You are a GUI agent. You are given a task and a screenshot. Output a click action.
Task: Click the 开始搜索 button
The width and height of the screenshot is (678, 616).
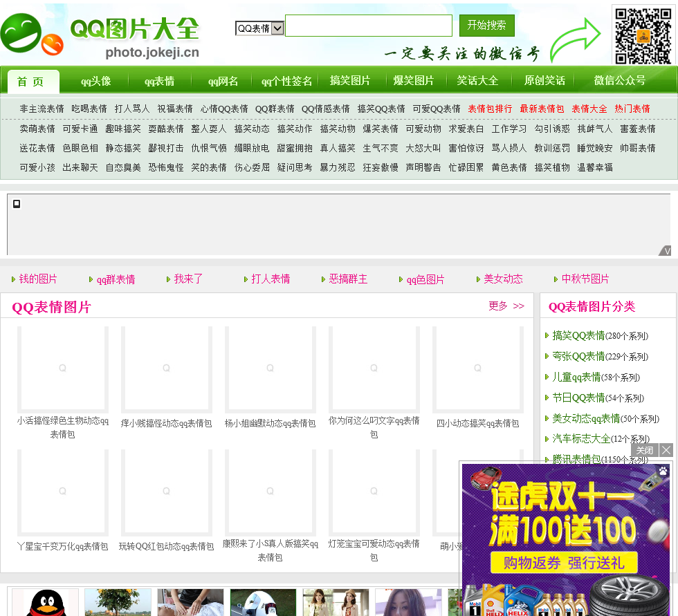click(487, 26)
